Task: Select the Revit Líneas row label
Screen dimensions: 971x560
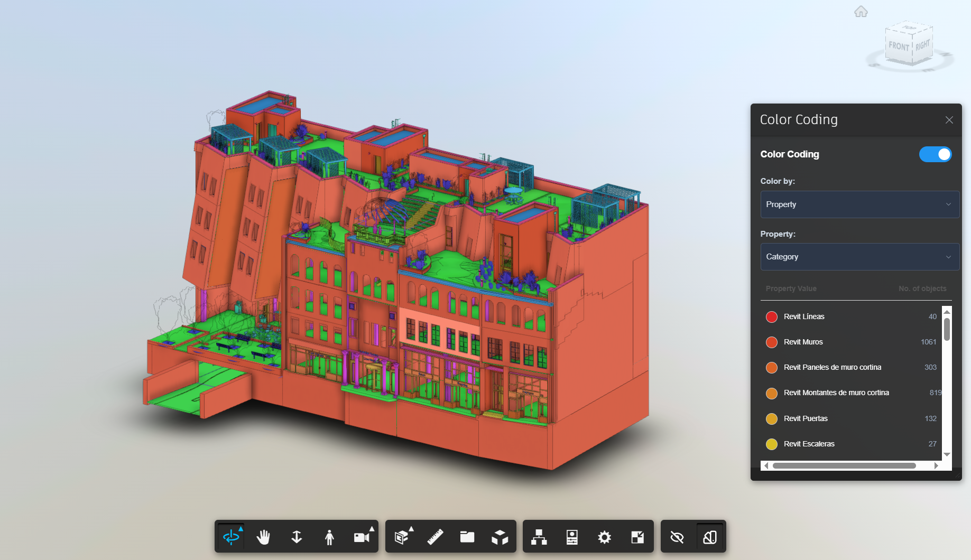Action: pos(804,316)
